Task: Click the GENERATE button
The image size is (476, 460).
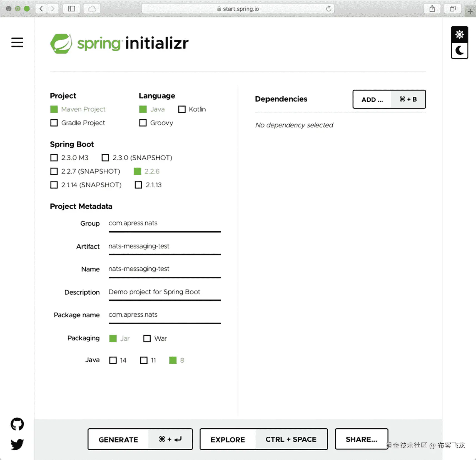Action: tap(140, 439)
